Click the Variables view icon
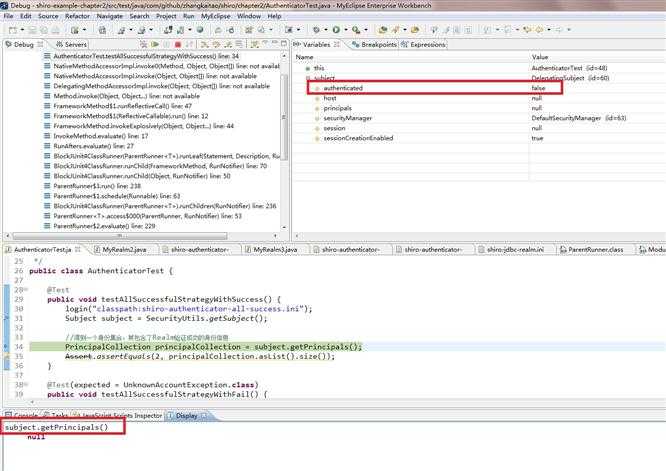 298,45
